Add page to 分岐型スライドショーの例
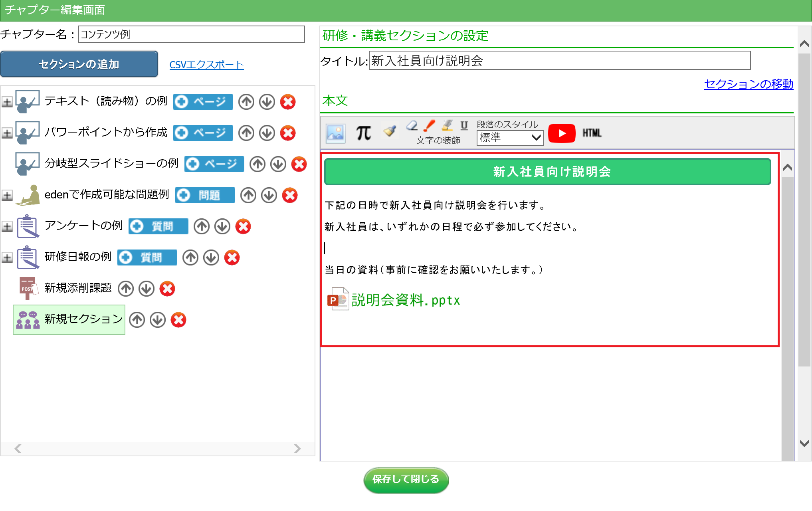The image size is (812, 511). [214, 164]
